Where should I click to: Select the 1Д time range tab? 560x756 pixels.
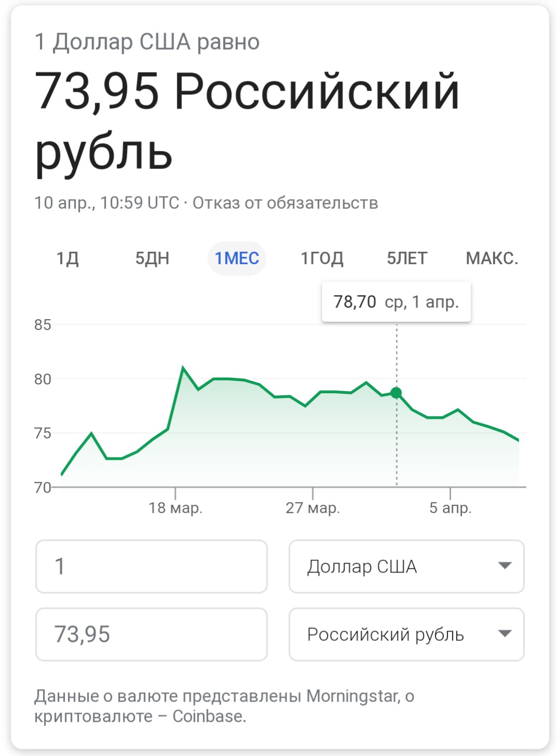point(67,258)
